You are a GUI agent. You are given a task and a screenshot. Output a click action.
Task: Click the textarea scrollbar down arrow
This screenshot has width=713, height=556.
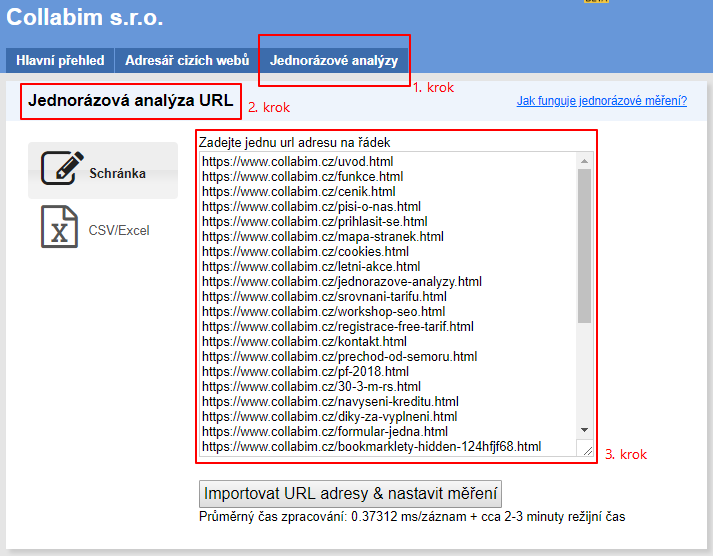[x=584, y=430]
